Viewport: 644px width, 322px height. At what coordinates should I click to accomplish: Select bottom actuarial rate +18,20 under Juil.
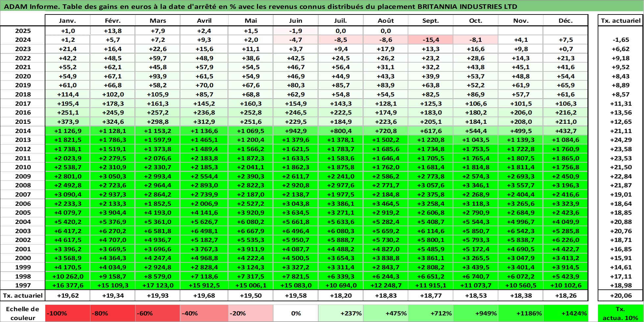[x=341, y=296]
